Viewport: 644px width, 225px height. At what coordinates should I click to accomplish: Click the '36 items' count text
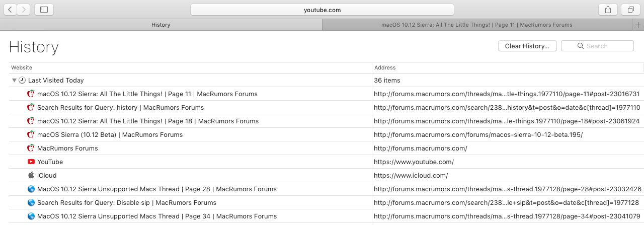click(387, 80)
